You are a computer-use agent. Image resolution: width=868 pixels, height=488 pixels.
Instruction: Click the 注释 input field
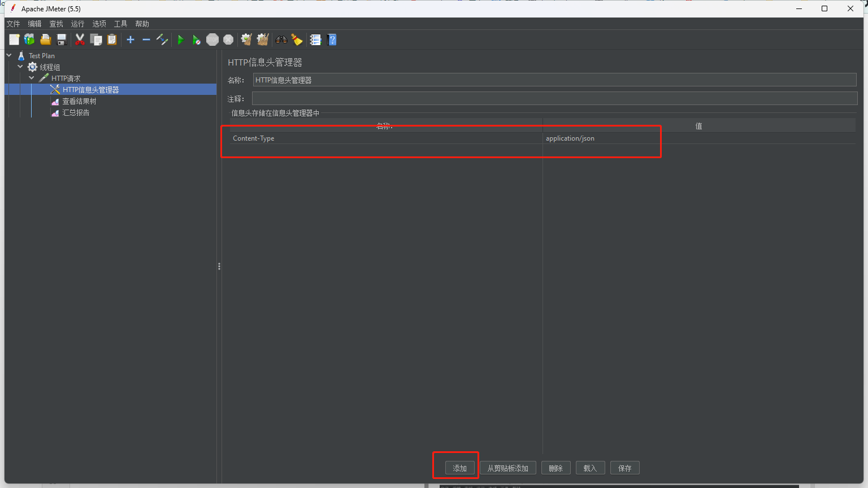pos(554,99)
